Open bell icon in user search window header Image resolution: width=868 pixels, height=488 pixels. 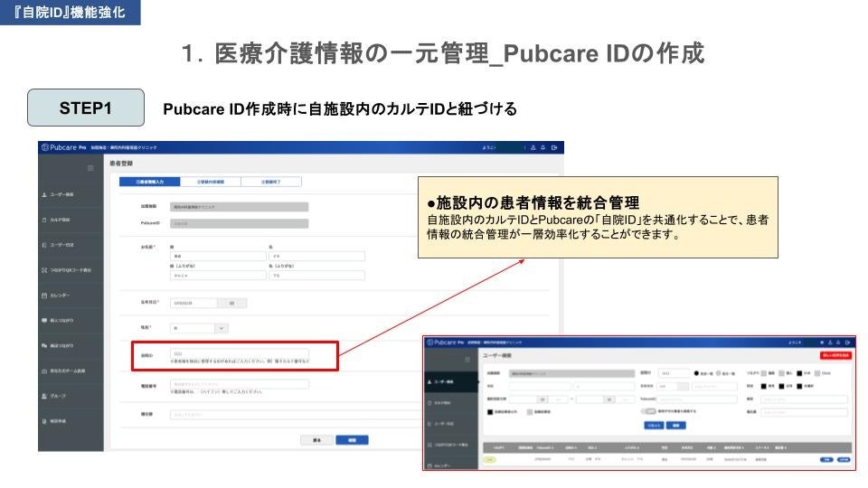(x=838, y=343)
